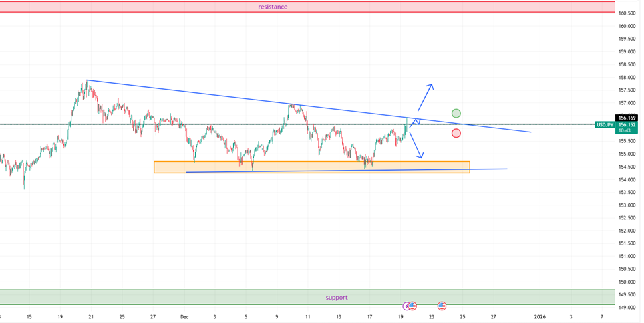
Task: Click the purple lightning event icon on time axis
Action: 405,306
